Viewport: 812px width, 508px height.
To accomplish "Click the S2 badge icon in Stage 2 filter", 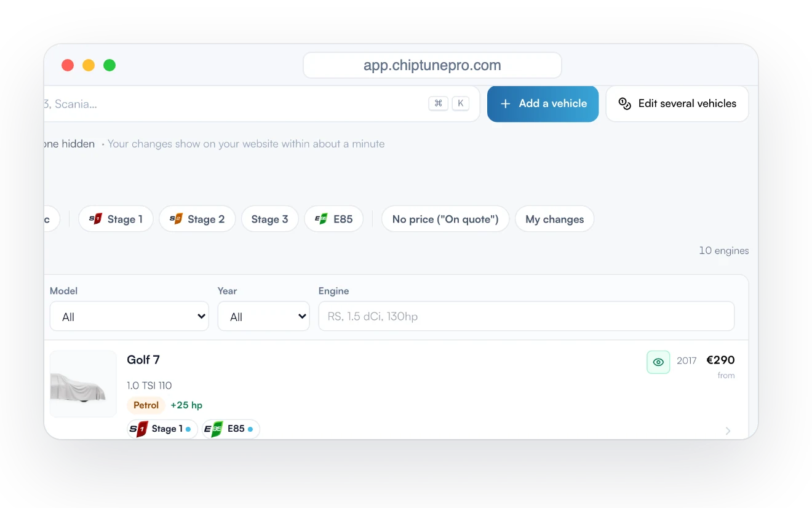I will [176, 219].
